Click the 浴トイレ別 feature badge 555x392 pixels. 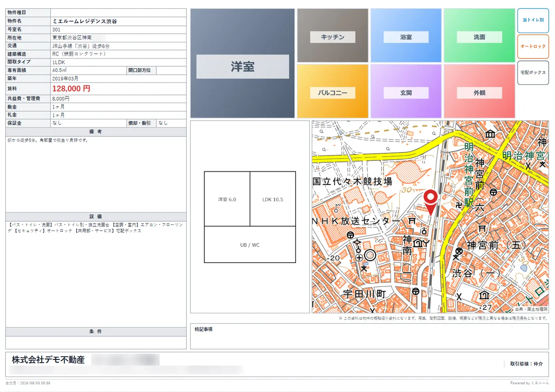[x=533, y=20]
